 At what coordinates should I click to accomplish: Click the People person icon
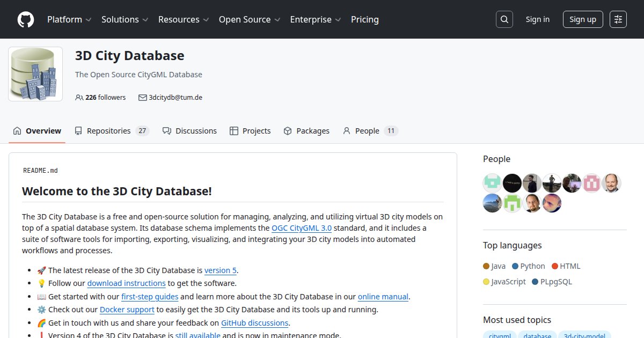click(347, 131)
